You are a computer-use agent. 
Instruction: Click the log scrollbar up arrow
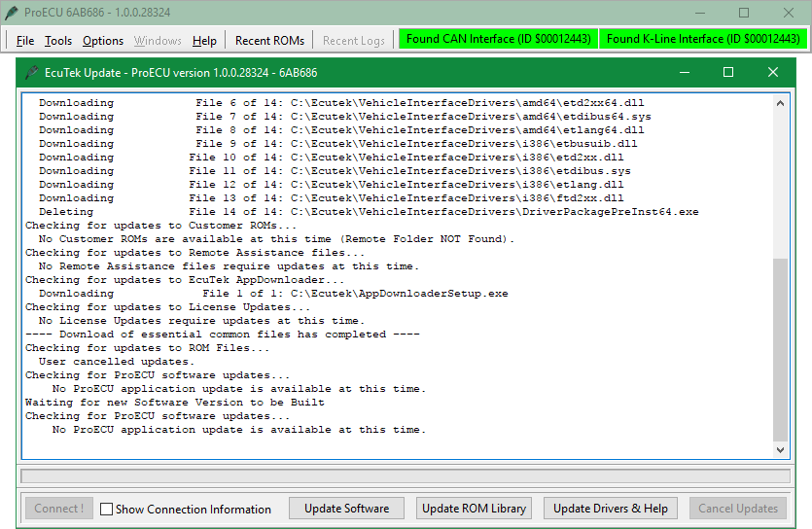781,103
